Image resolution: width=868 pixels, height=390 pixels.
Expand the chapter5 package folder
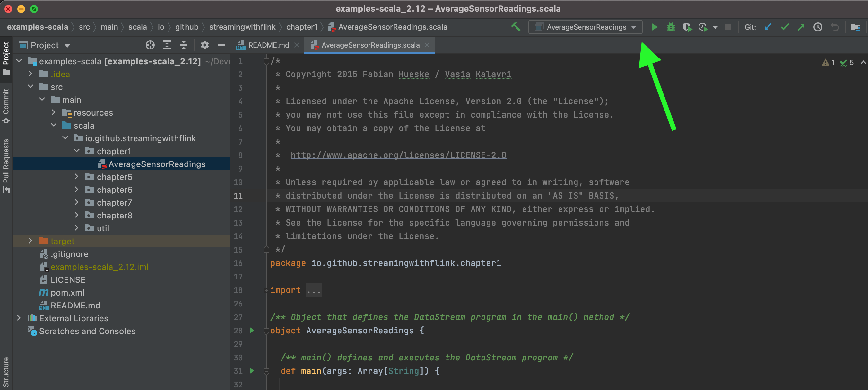click(76, 177)
